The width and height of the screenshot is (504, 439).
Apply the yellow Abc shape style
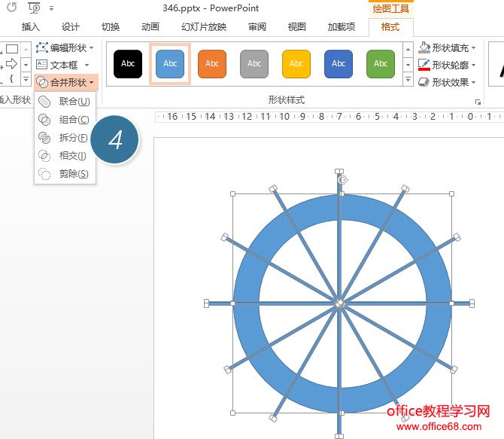click(x=296, y=64)
